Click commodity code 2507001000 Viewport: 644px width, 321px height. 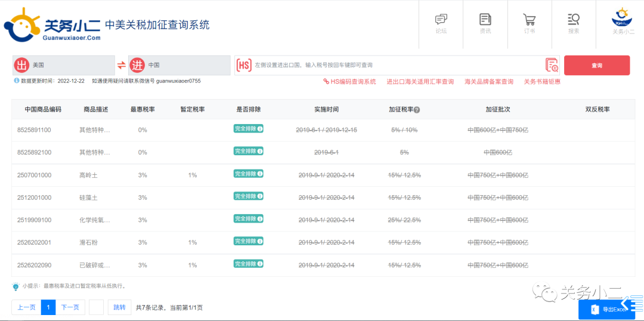point(35,175)
